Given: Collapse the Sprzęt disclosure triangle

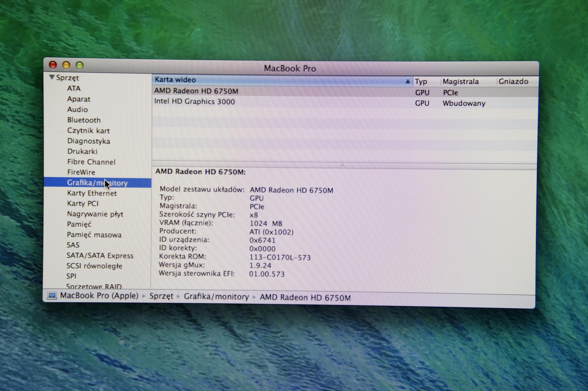Looking at the screenshot, I should (52, 77).
